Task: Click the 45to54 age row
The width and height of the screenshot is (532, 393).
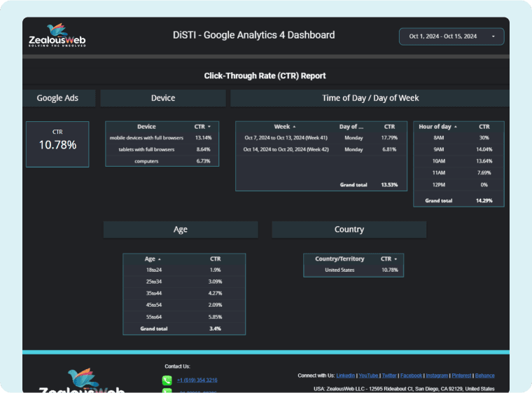Action: coord(184,305)
